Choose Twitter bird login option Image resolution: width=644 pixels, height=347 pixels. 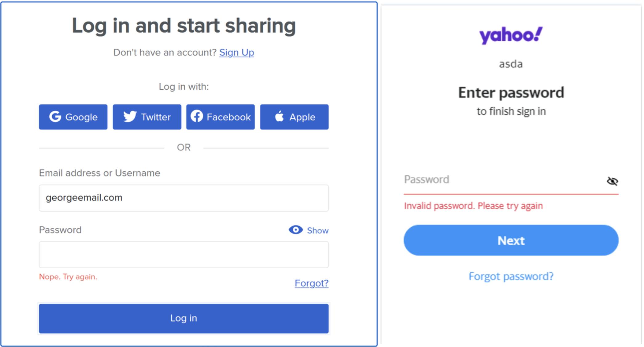coord(147,117)
